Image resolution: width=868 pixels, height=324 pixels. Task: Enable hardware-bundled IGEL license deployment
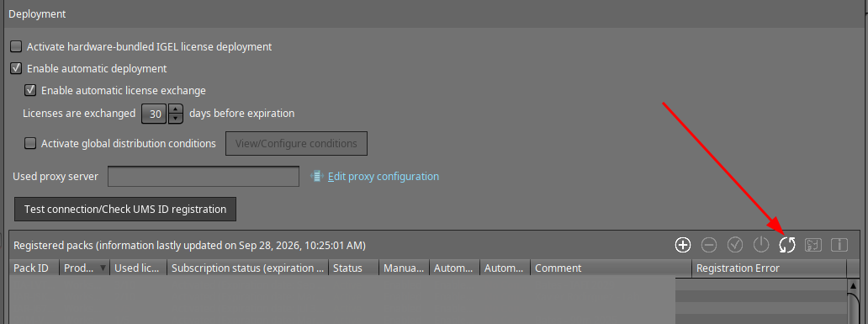point(16,46)
